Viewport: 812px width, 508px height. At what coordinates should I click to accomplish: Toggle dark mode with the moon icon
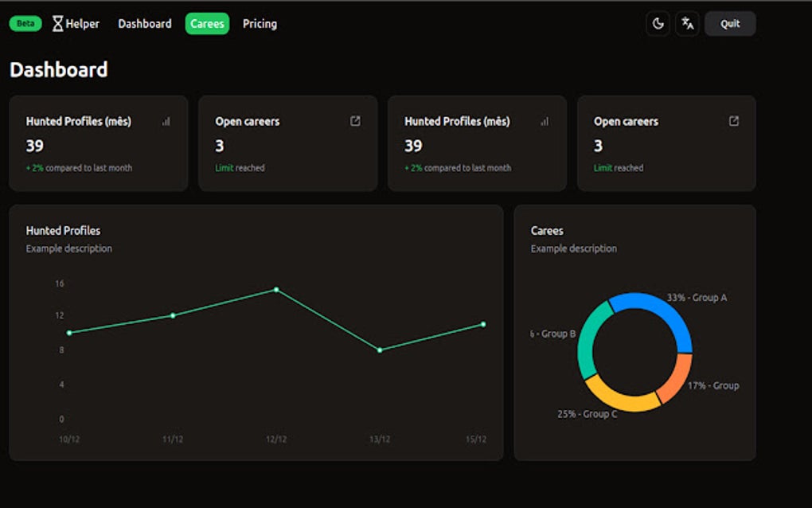[x=658, y=24]
